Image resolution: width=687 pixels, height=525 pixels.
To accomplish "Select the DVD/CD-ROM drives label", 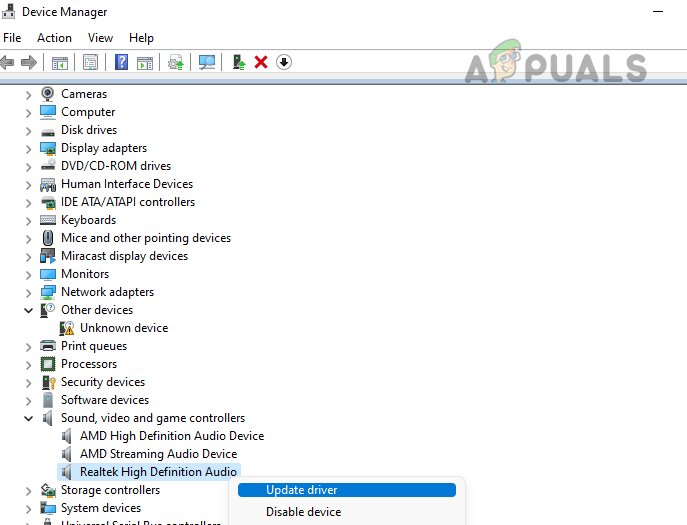I will click(116, 166).
